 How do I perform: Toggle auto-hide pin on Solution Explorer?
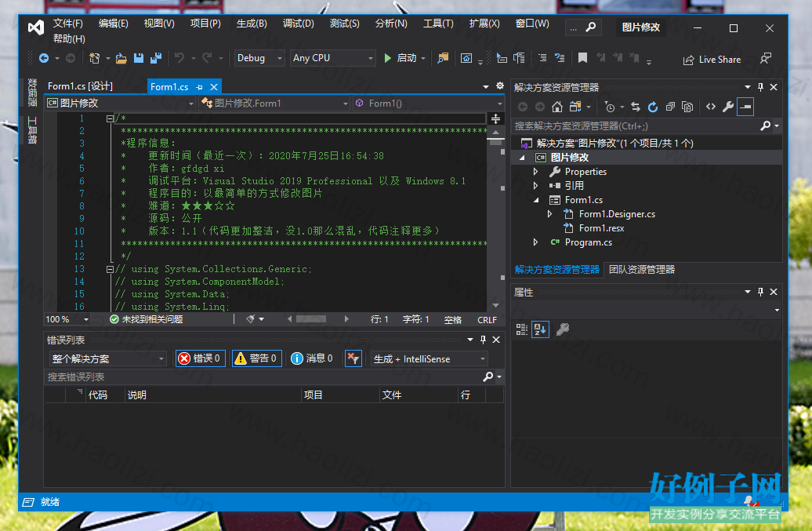(760, 87)
